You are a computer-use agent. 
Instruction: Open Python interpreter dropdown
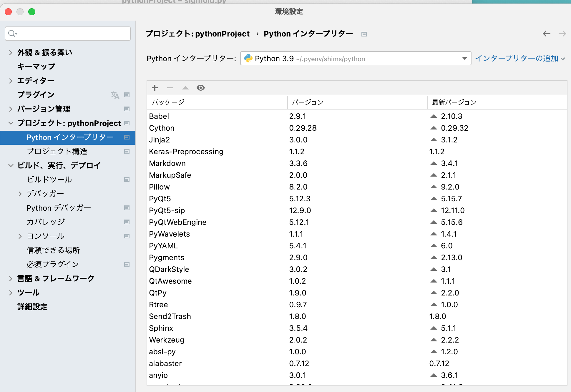coord(356,58)
